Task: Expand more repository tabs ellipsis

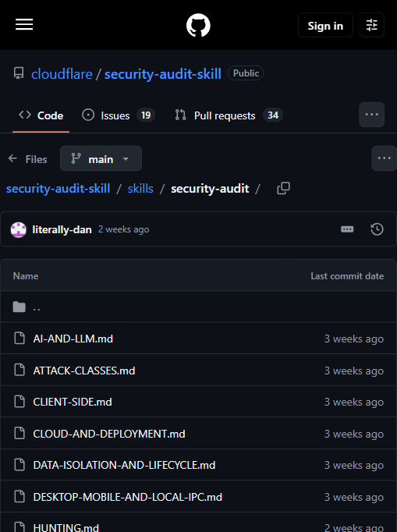Action: coord(372,115)
